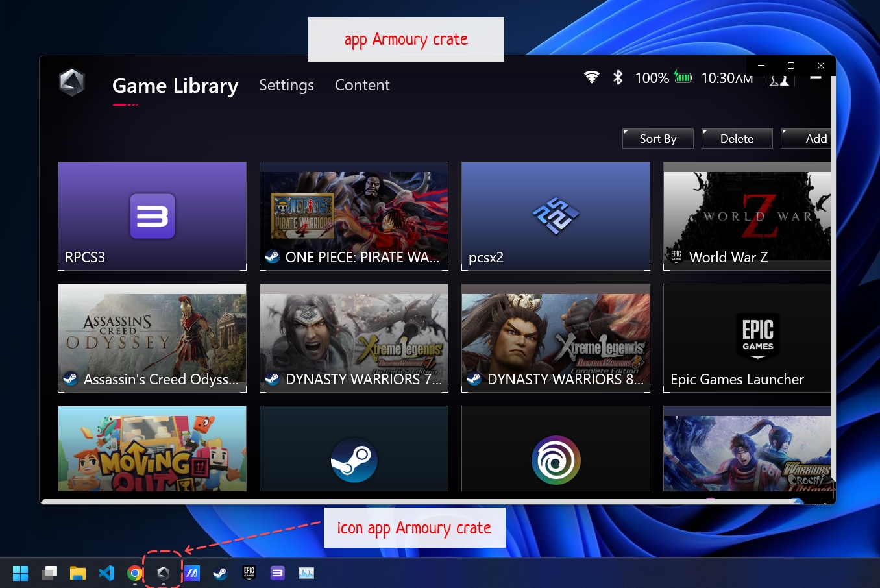Open the Moving Out game tile
Viewport: 880px width, 588px height.
click(x=152, y=448)
